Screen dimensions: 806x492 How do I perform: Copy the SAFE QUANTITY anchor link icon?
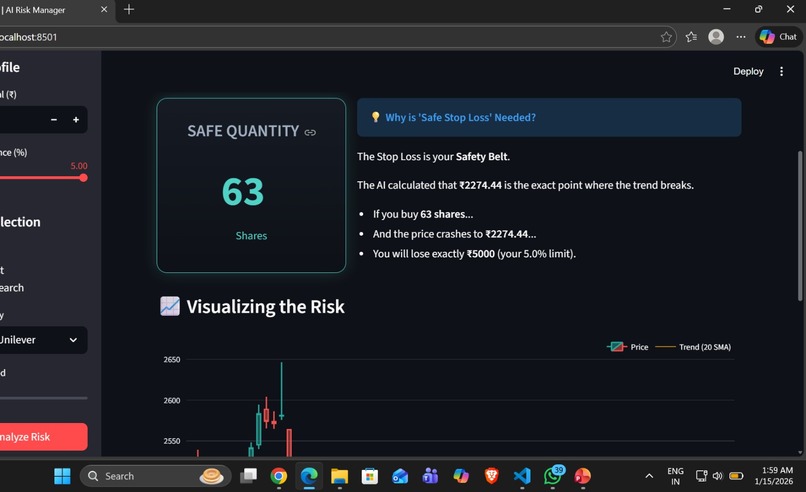click(x=310, y=133)
